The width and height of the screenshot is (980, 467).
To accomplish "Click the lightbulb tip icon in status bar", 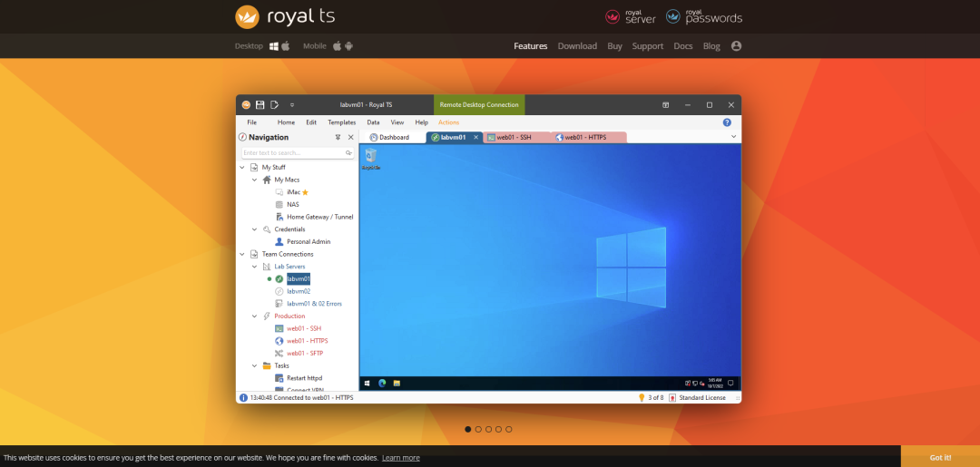I will pyautogui.click(x=642, y=398).
